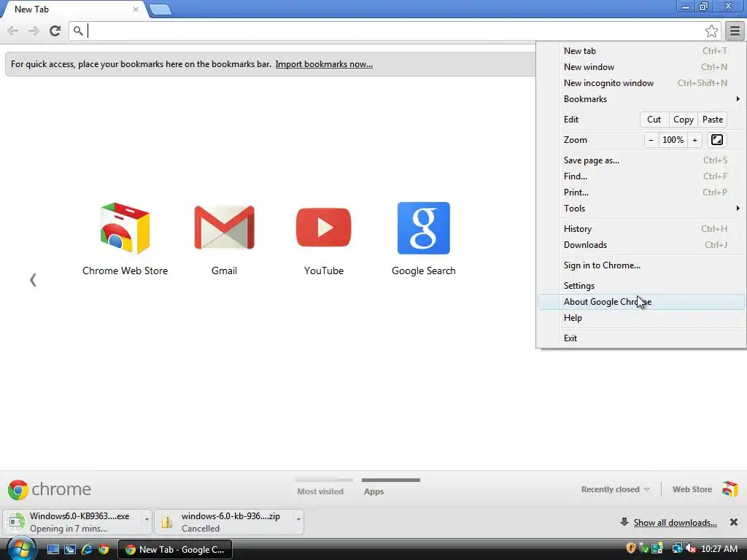Click the Paste button in Edit row
The height and width of the screenshot is (560, 747).
[x=713, y=120]
